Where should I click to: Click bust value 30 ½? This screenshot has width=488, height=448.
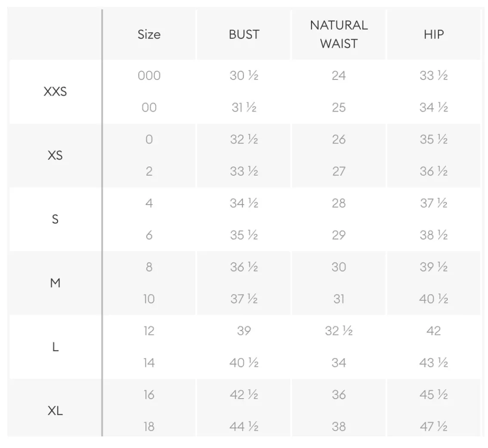tap(244, 76)
